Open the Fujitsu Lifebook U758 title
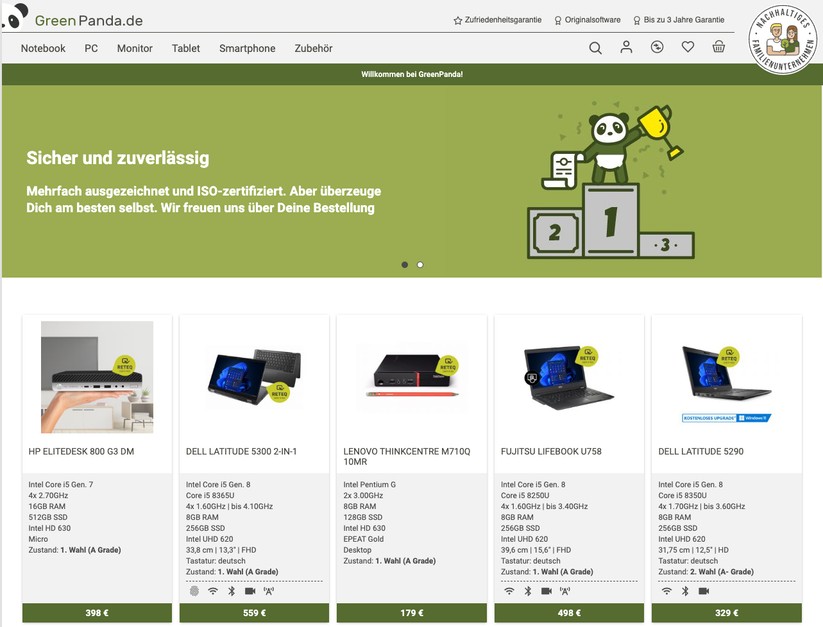823x627 pixels. [x=551, y=451]
